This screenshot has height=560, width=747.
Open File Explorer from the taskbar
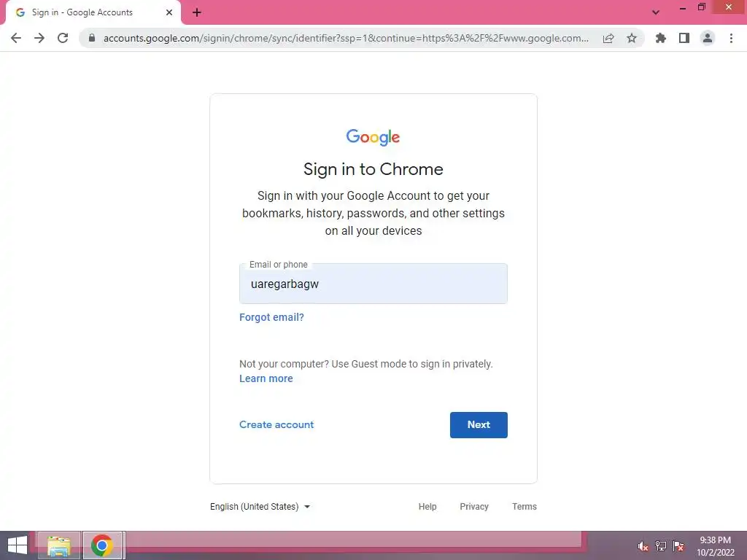[x=59, y=545]
